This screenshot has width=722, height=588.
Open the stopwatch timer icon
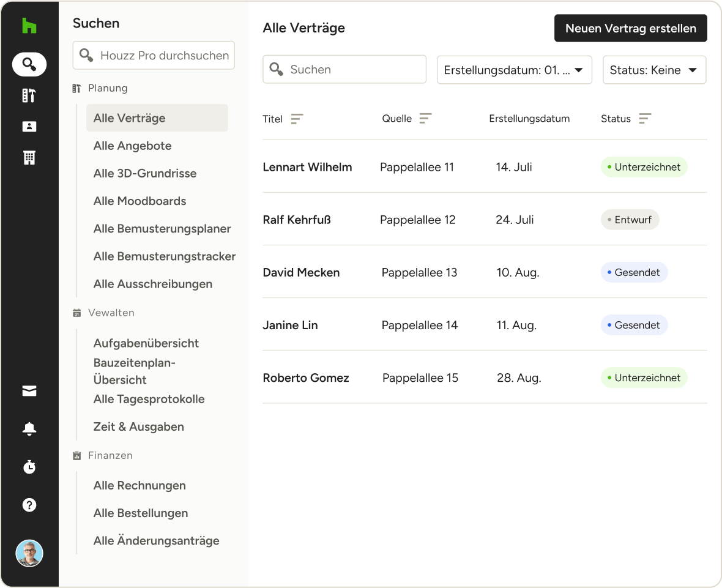pos(29,467)
